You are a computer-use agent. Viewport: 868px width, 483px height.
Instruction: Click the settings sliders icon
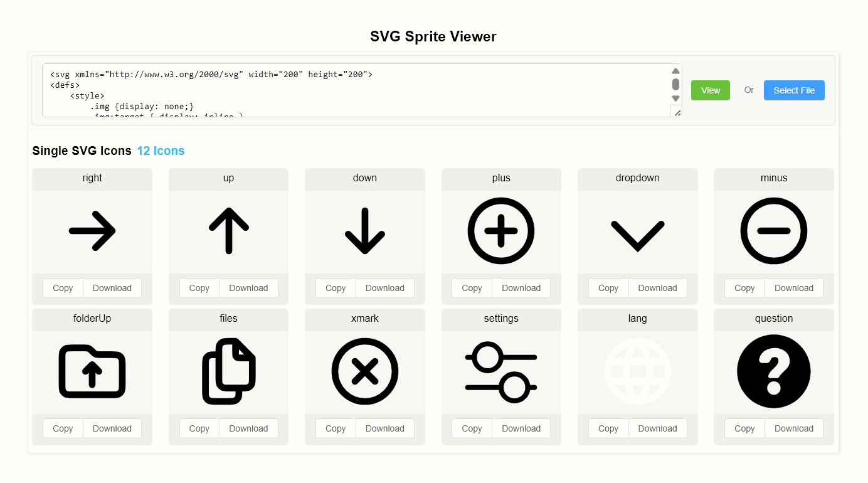pos(501,371)
